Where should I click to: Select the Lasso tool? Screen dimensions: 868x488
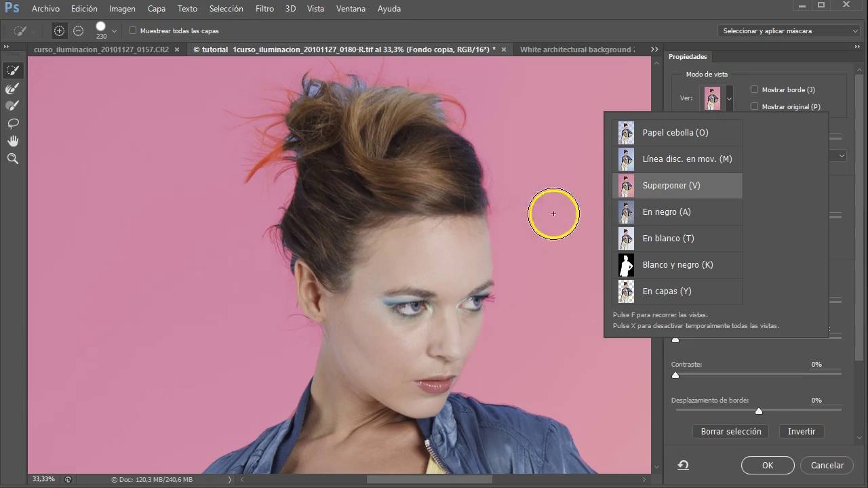click(x=12, y=123)
